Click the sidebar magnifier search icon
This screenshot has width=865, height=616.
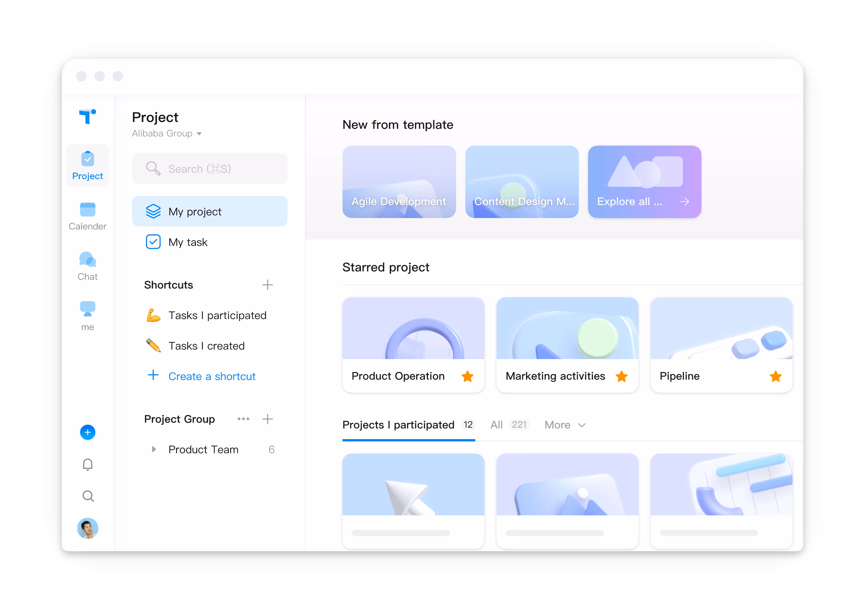point(88,496)
